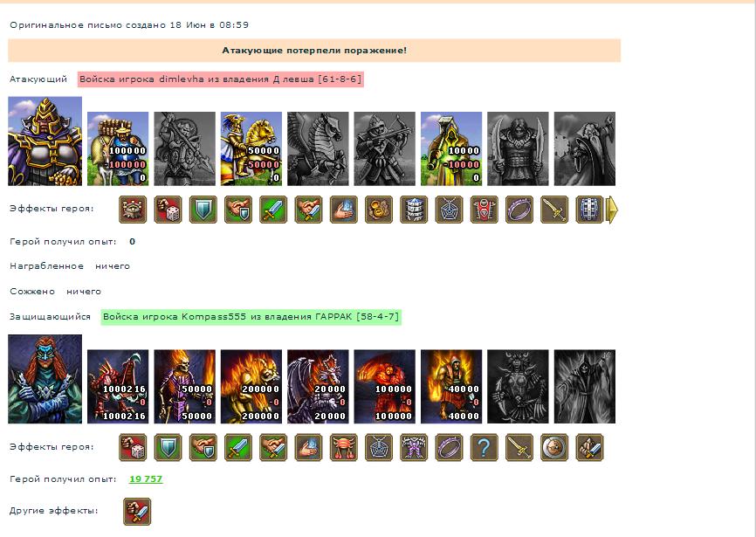Viewport: 756px width, 537px height.
Task: Open the defender experience link 19 757
Action: [146, 479]
